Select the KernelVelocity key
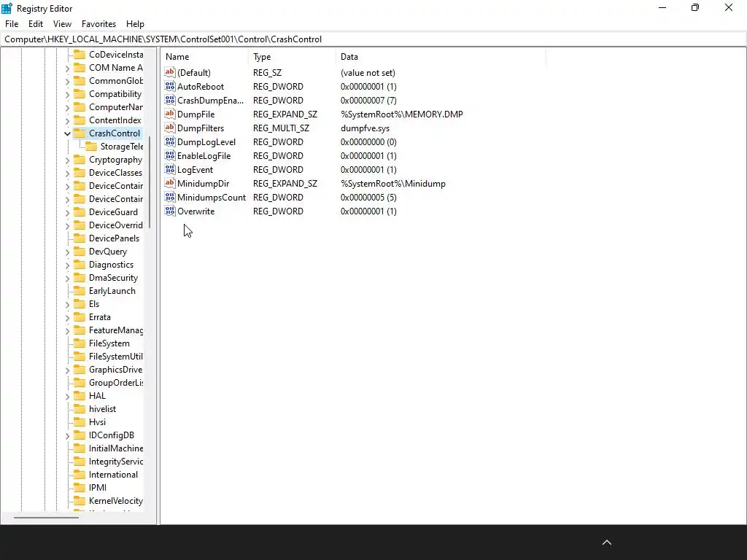Viewport: 747px width, 560px height. coord(116,501)
